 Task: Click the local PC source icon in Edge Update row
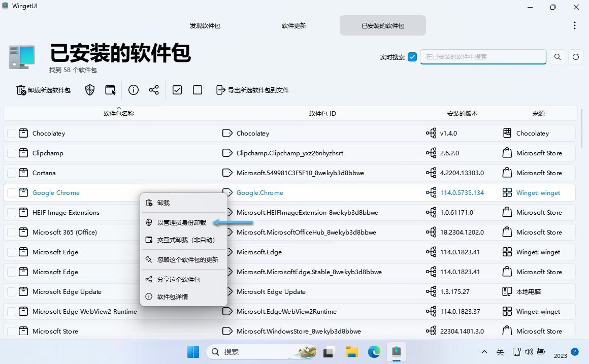click(507, 291)
